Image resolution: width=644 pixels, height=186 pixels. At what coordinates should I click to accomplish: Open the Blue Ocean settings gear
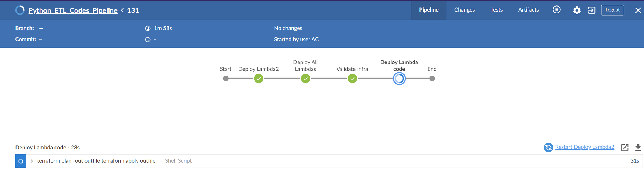click(x=577, y=10)
